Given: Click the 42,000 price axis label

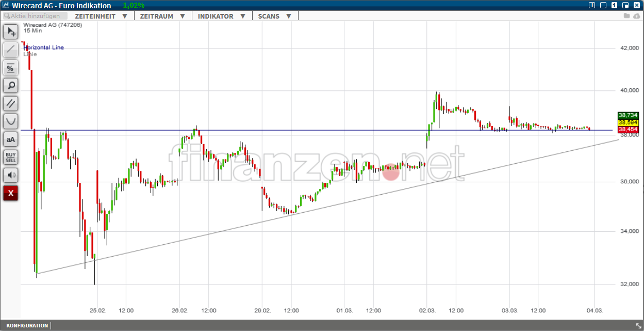Looking at the screenshot, I should pos(629,48).
